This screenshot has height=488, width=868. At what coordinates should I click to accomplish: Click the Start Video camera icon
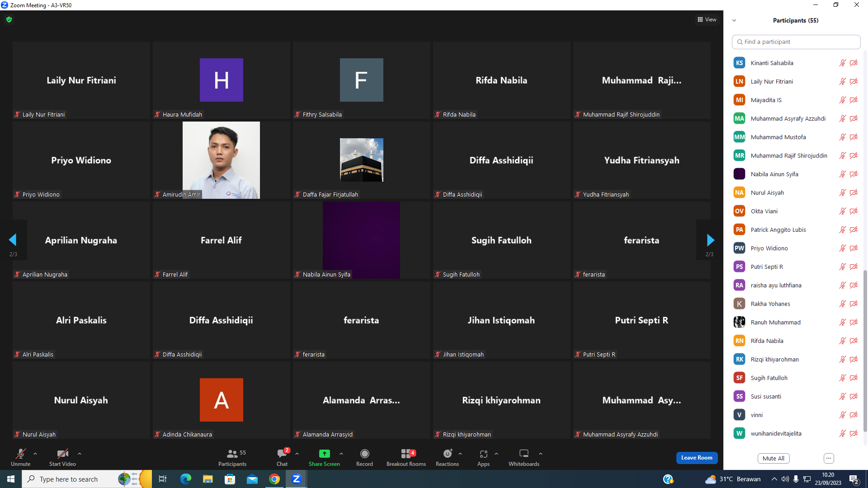(x=62, y=454)
